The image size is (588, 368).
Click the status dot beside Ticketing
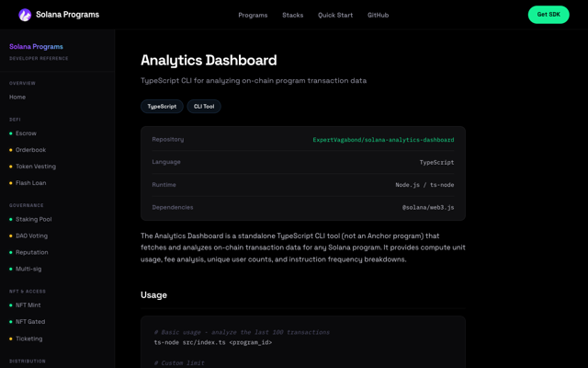pyautogui.click(x=10, y=339)
